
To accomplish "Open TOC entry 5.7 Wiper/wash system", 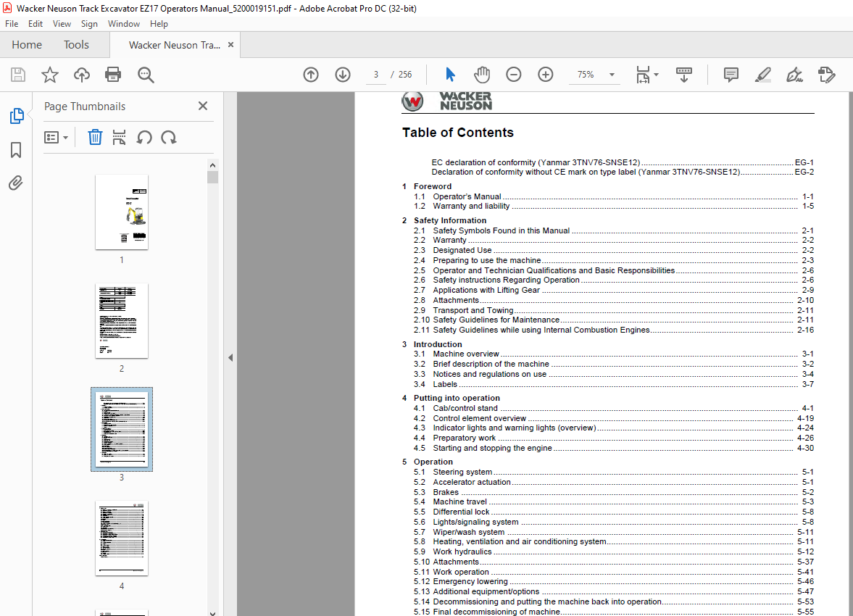I will pyautogui.click(x=613, y=532).
